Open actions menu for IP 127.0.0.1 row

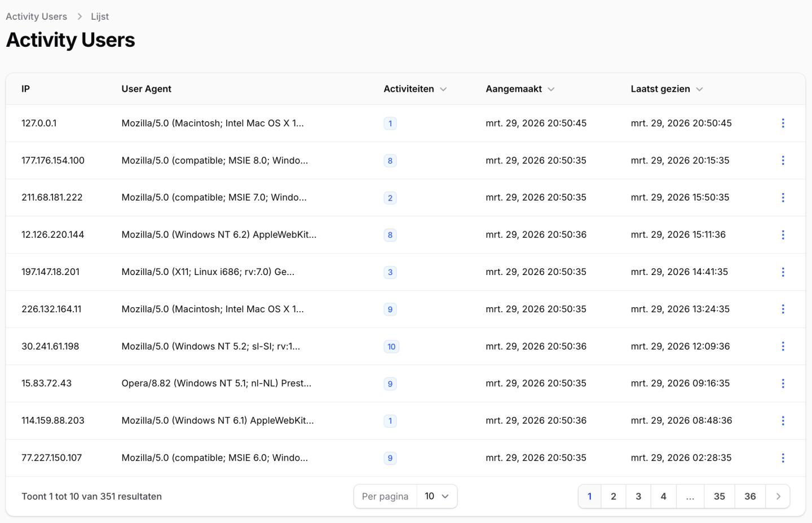783,123
